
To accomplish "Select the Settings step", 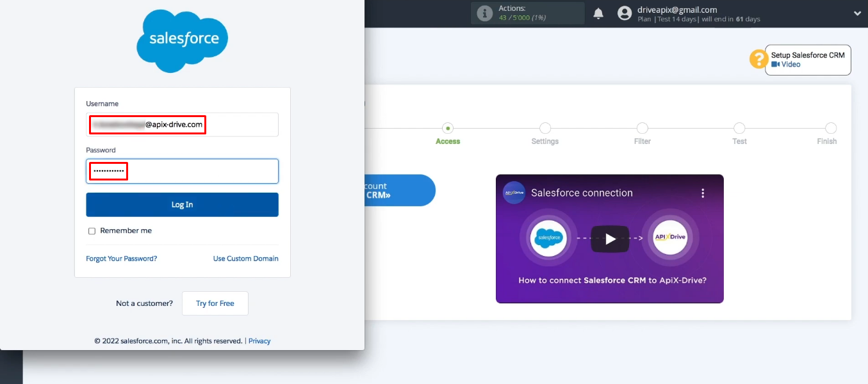I will pyautogui.click(x=545, y=128).
